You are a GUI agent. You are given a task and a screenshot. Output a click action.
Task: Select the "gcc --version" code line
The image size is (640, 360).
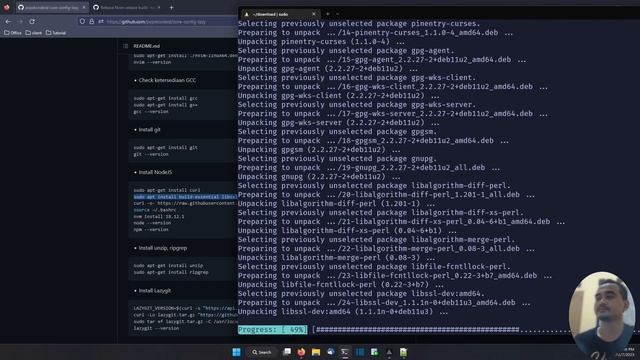tap(151, 111)
